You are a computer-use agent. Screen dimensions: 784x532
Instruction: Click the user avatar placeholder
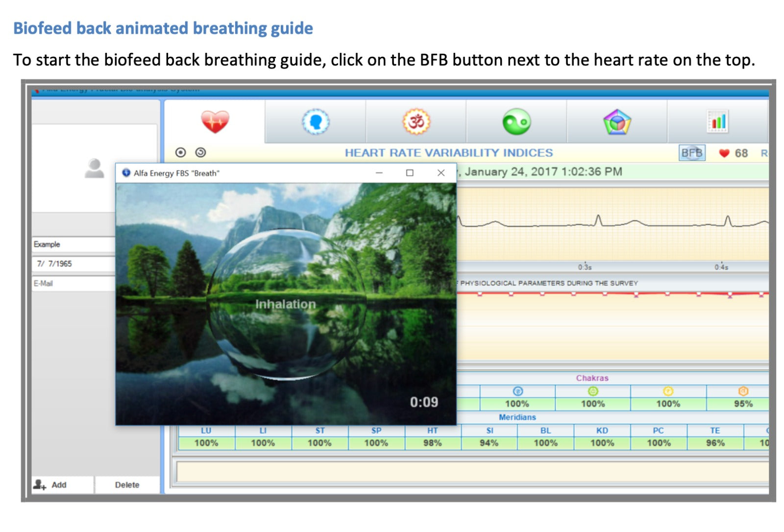pos(94,169)
